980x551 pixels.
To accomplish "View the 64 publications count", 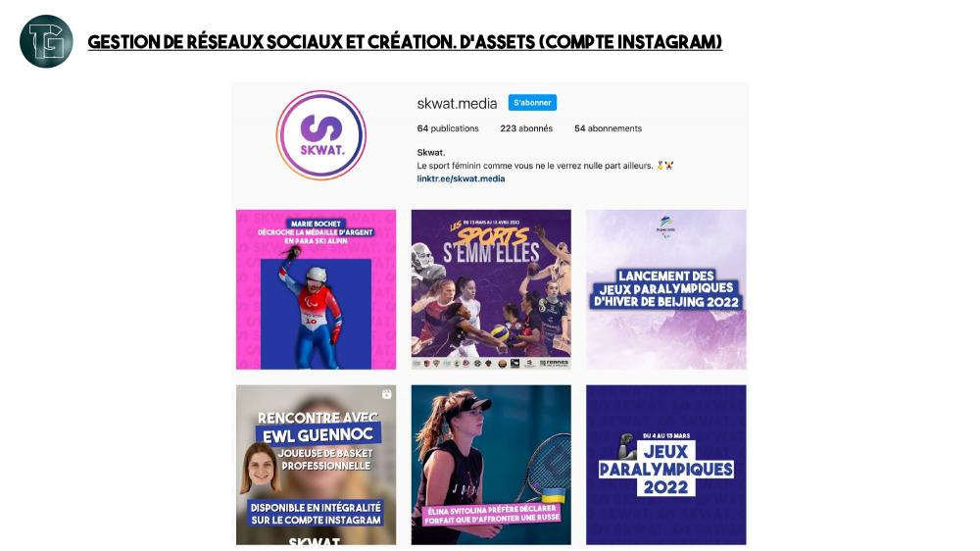I will pyautogui.click(x=448, y=128).
